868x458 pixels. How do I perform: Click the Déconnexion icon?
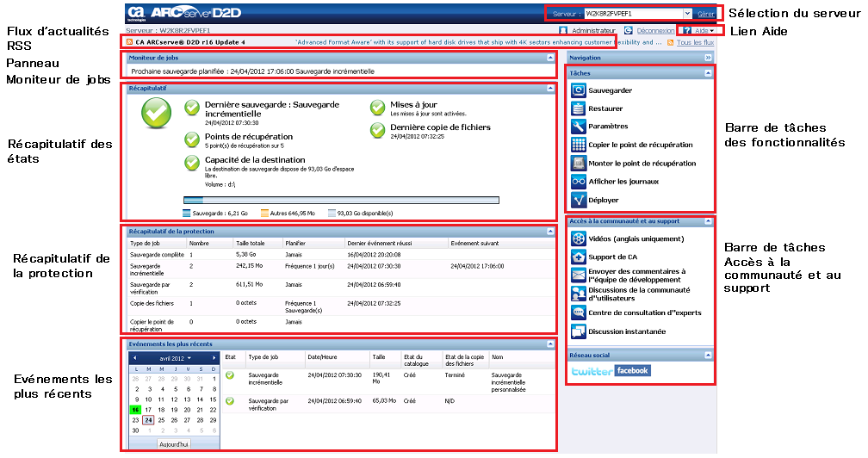coord(629,30)
